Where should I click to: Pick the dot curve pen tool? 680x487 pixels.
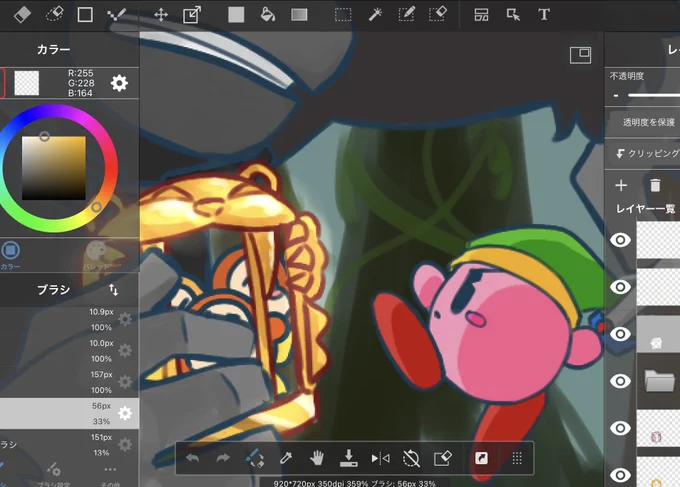(x=116, y=14)
